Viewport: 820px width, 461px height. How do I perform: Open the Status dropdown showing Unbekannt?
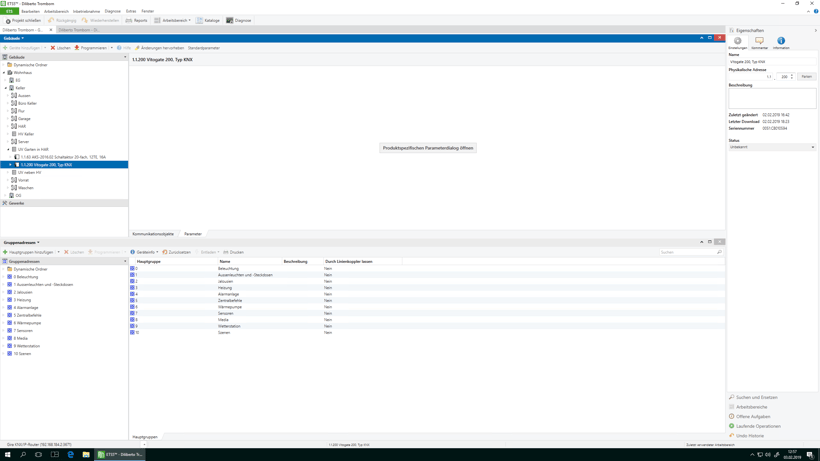tap(772, 147)
